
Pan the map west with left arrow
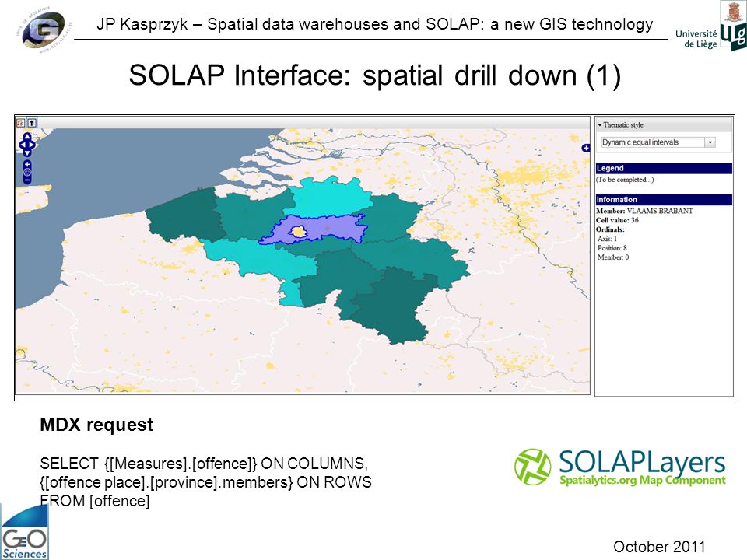pos(23,145)
